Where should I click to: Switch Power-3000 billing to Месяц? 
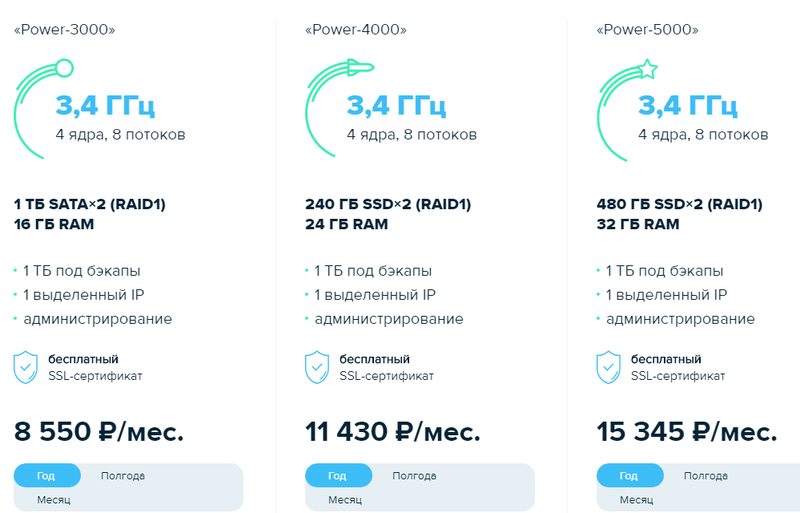(54, 499)
